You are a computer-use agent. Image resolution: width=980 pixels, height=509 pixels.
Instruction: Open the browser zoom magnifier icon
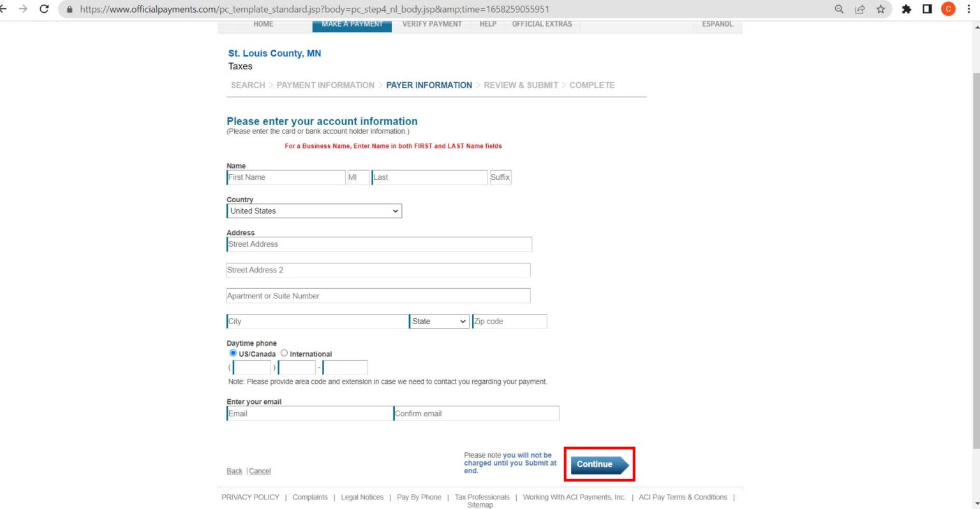pos(839,9)
